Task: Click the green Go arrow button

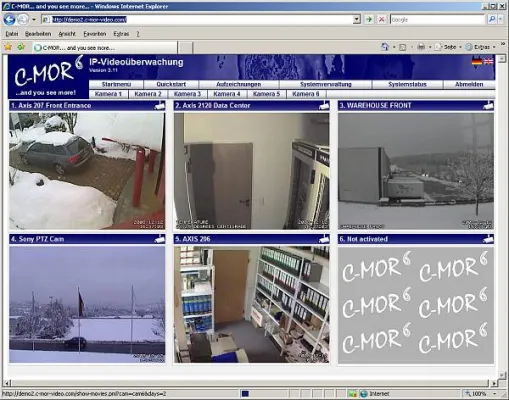Action: [x=369, y=20]
